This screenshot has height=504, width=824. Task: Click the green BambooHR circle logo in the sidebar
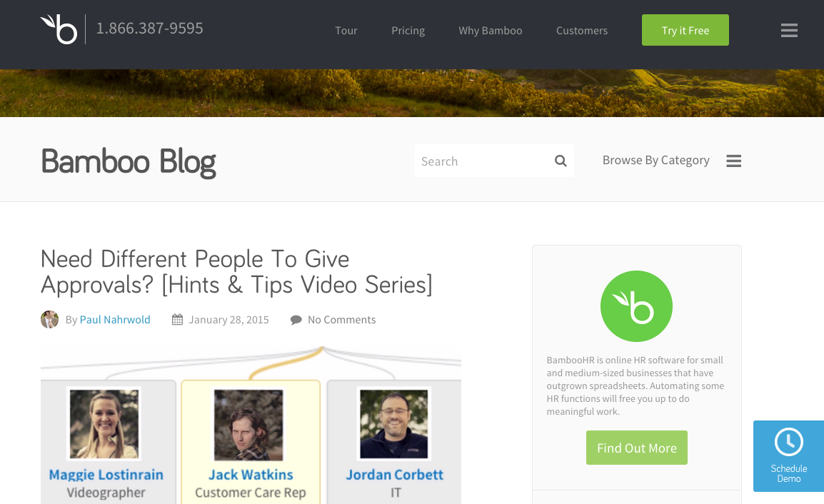[x=636, y=306]
